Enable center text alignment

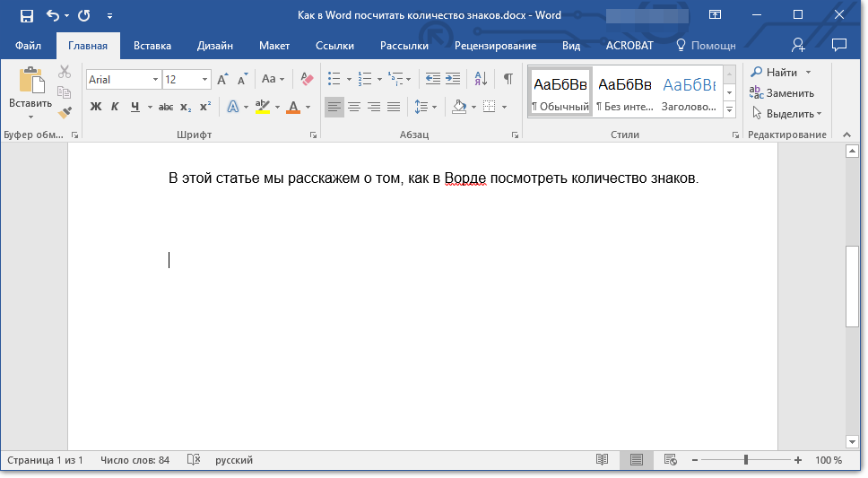pos(354,107)
